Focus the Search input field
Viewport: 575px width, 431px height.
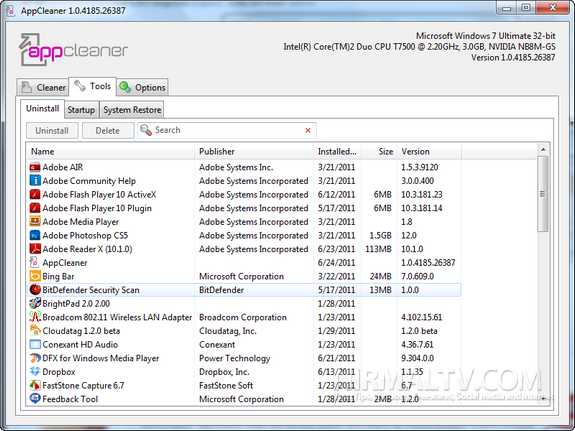click(227, 130)
